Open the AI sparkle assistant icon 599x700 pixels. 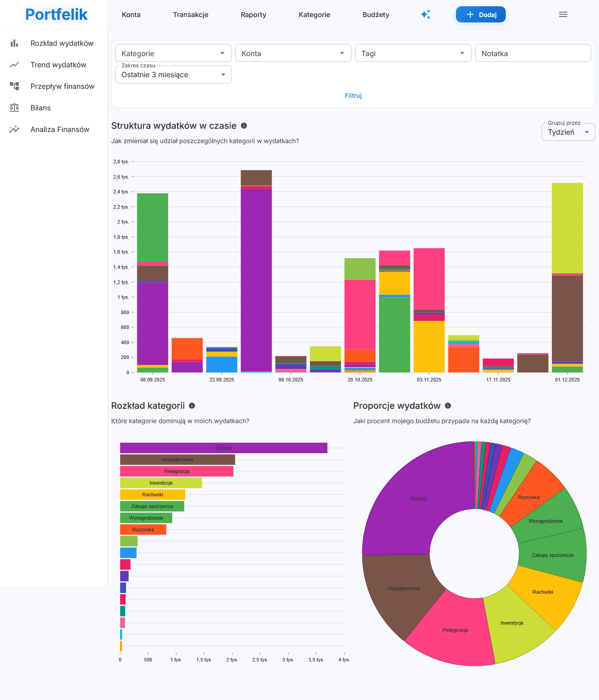coord(425,14)
